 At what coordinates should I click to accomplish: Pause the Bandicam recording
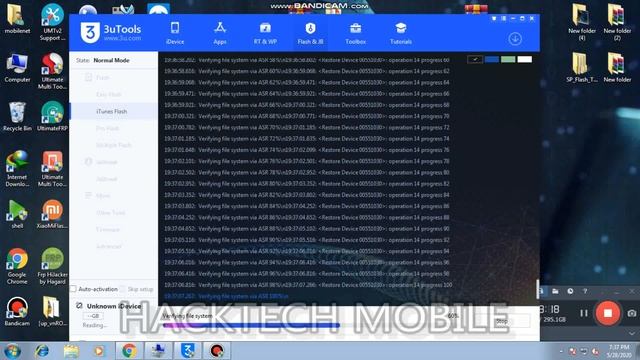[x=584, y=313]
